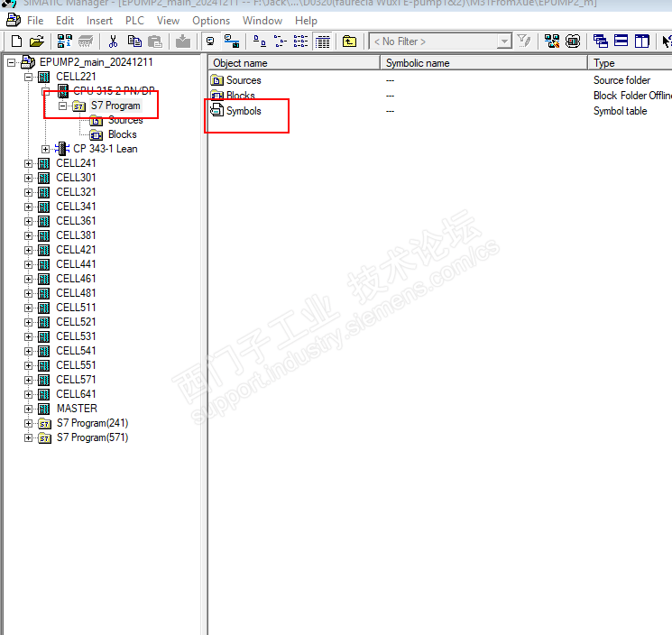
Task: Open the Edit menu
Action: point(65,21)
